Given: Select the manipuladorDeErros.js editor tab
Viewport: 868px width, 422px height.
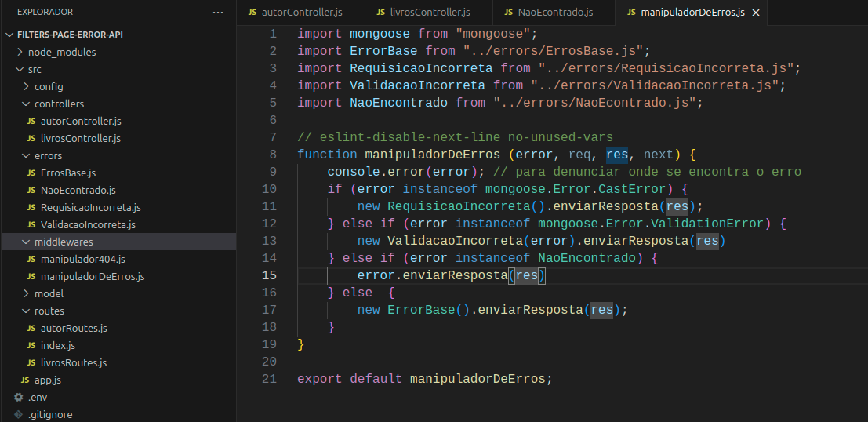Looking at the screenshot, I should [x=692, y=13].
